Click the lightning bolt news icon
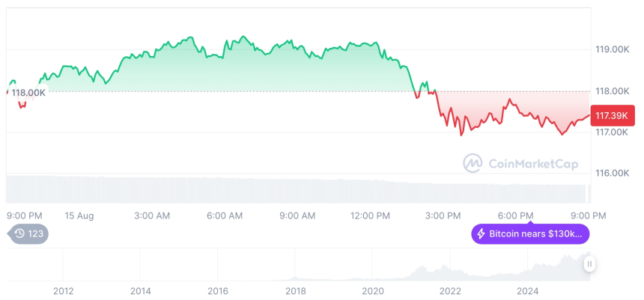This screenshot has height=300, width=644. 481,234
